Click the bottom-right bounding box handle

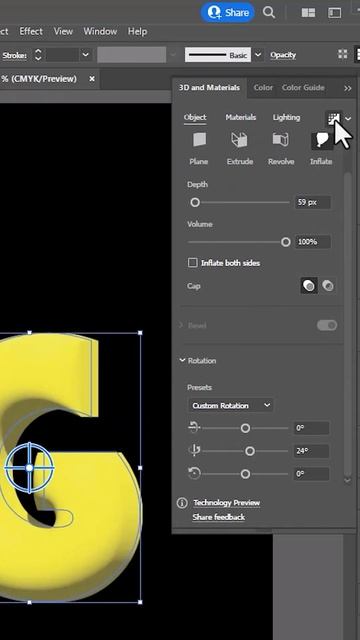140,602
